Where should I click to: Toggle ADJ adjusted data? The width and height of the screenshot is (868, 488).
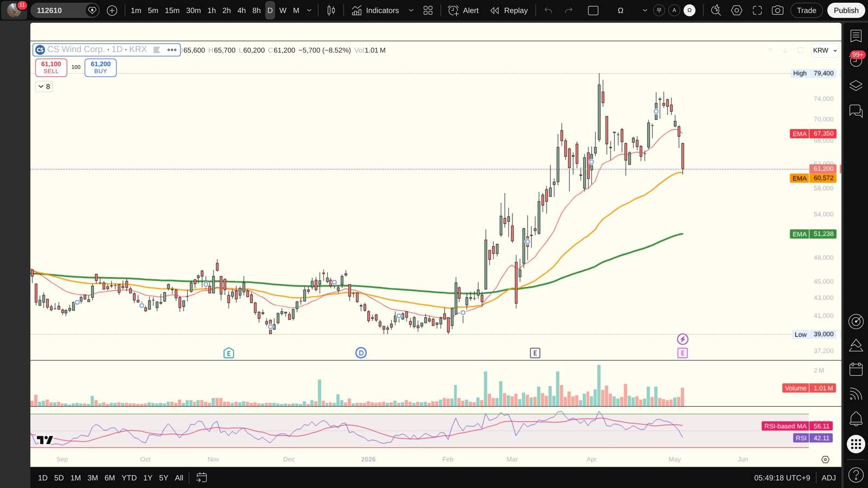pyautogui.click(x=828, y=478)
